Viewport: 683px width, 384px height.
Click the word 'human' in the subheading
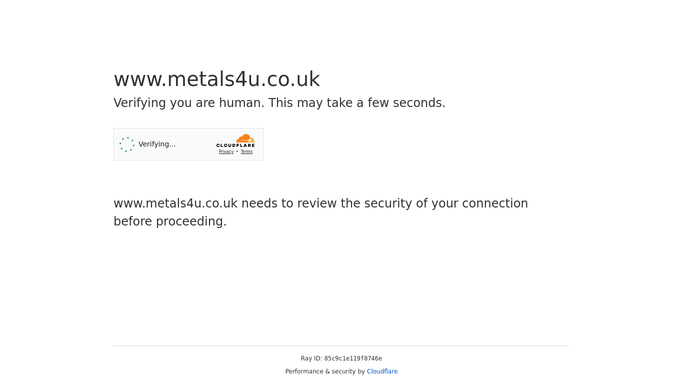[240, 103]
